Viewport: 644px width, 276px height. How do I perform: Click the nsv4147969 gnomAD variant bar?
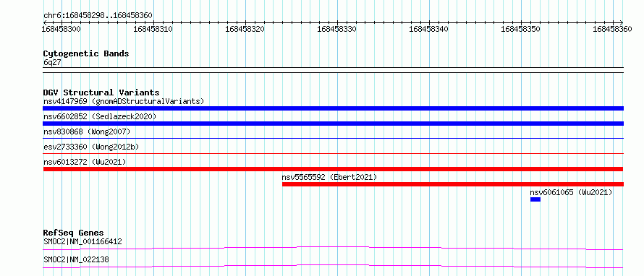click(333, 108)
